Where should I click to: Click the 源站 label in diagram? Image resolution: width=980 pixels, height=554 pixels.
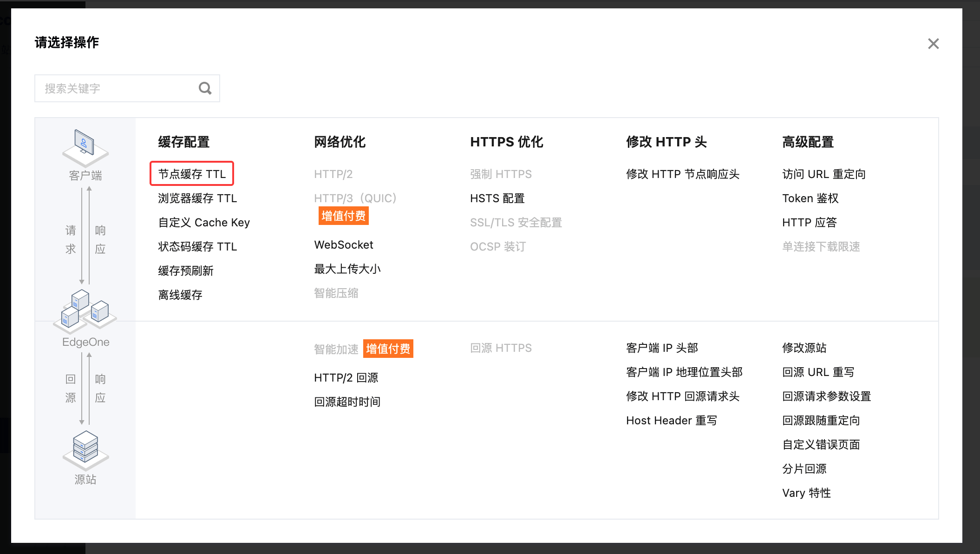(x=85, y=480)
